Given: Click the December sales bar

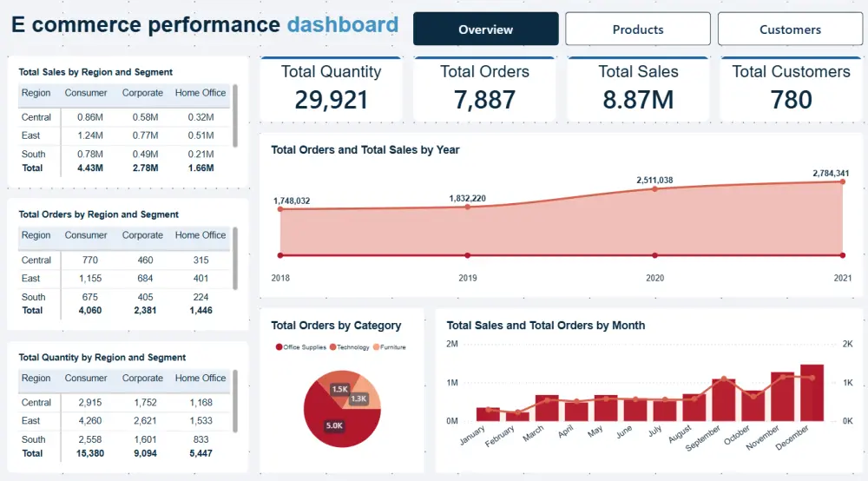Looking at the screenshot, I should coord(812,393).
